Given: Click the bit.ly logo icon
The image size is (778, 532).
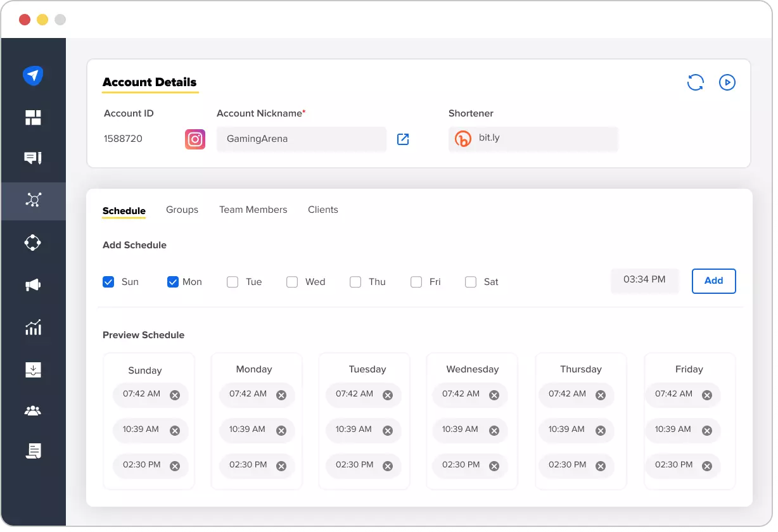Looking at the screenshot, I should 464,139.
